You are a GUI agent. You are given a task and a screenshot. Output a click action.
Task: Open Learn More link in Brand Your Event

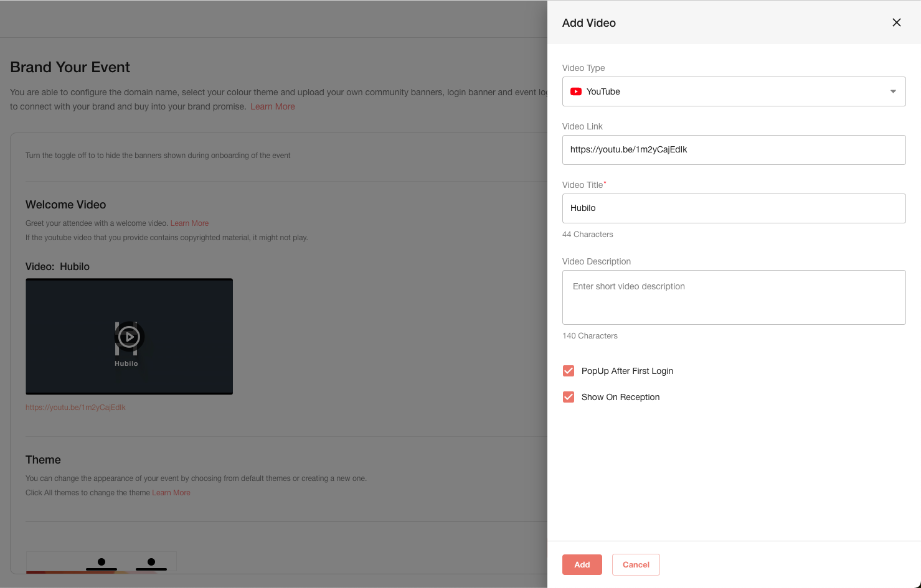click(x=273, y=106)
